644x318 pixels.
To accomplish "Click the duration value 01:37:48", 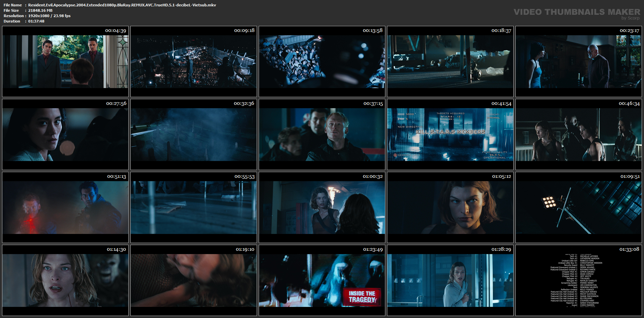I will (36, 21).
